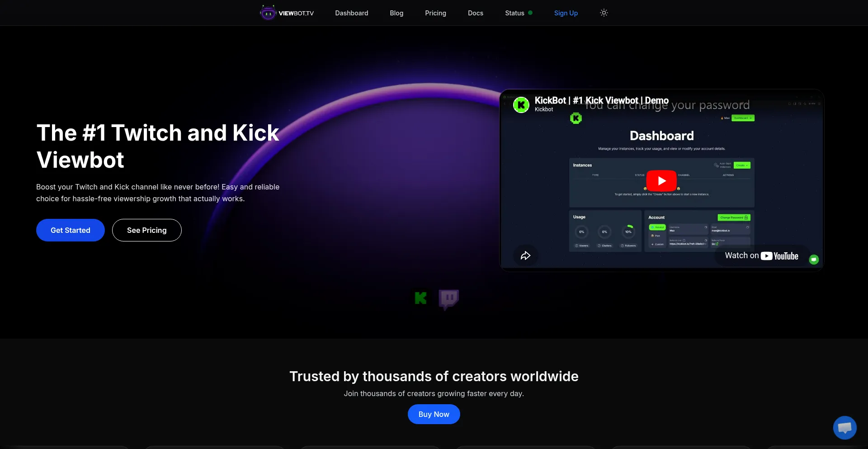
Task: Click Watch on YouTube
Action: (762, 256)
